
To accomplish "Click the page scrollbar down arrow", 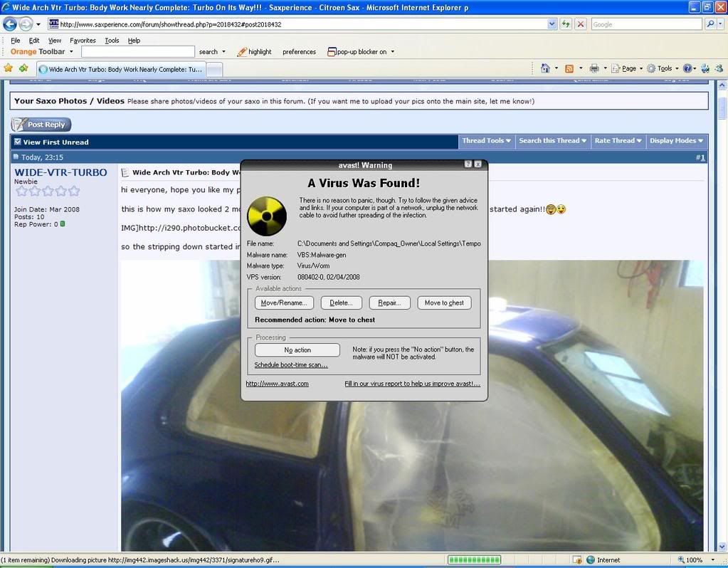I will (x=722, y=547).
